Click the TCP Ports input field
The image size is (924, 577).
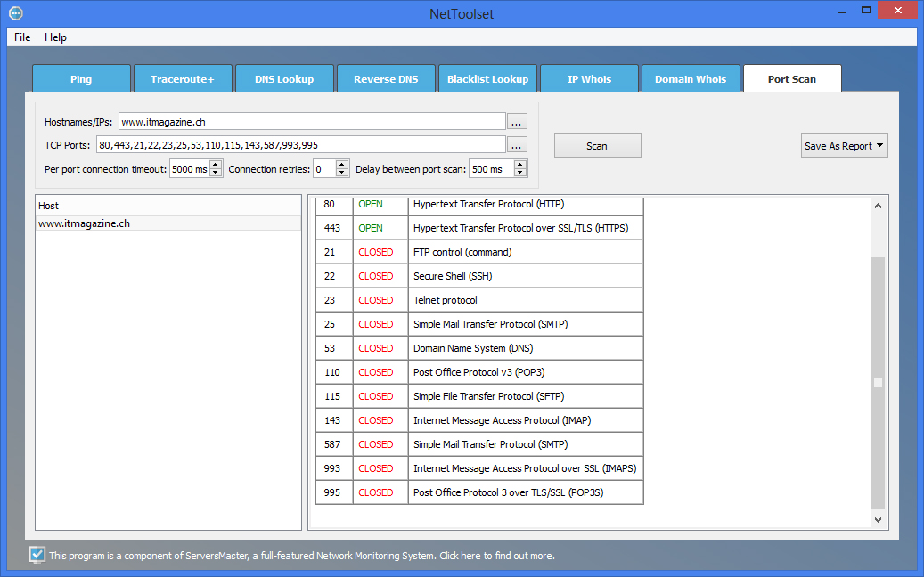coord(300,145)
